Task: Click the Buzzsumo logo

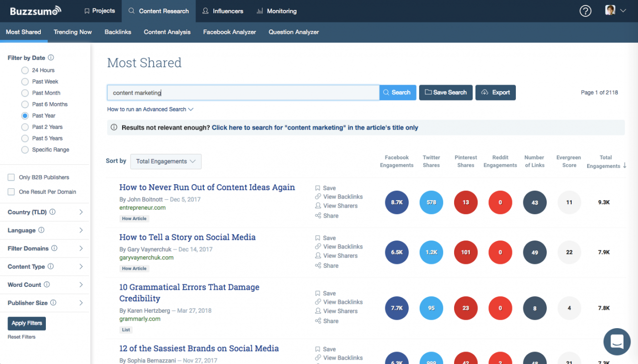Action: 35,10
